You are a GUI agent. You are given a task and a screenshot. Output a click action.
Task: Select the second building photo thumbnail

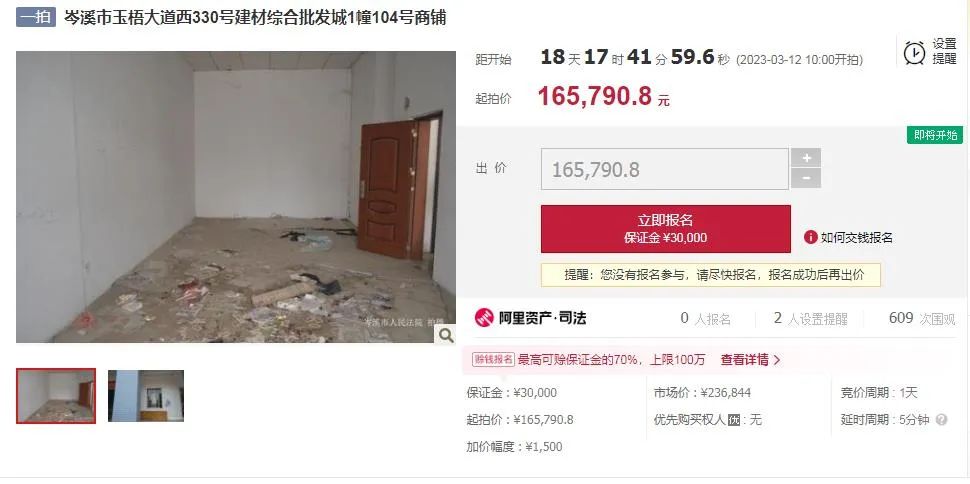point(146,396)
